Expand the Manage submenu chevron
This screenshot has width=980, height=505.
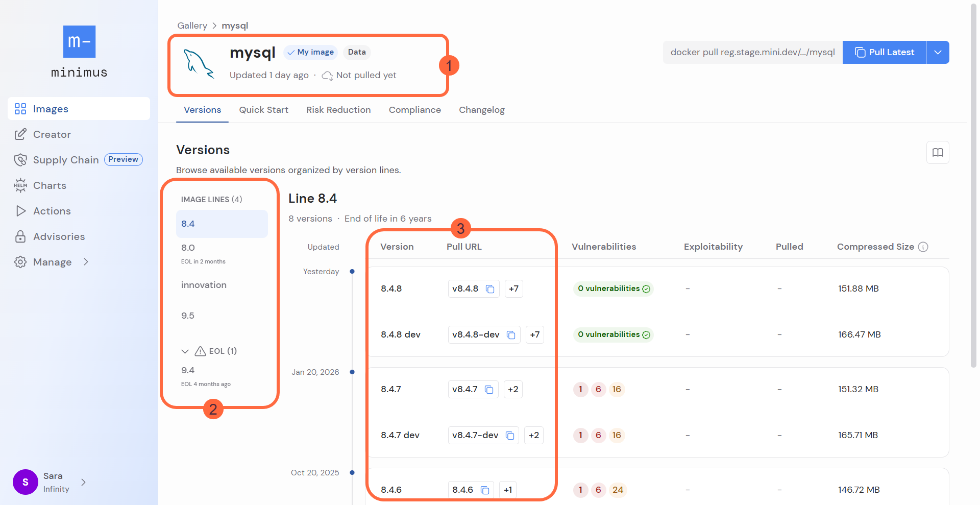coord(86,262)
